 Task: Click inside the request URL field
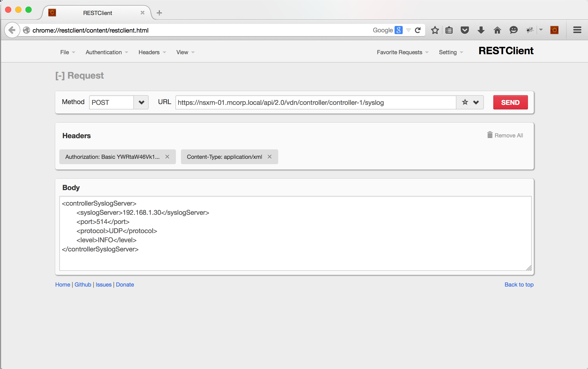(x=315, y=102)
